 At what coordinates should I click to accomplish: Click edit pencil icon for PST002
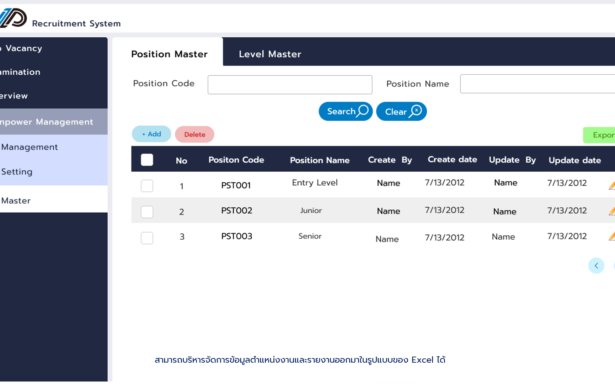(x=611, y=211)
